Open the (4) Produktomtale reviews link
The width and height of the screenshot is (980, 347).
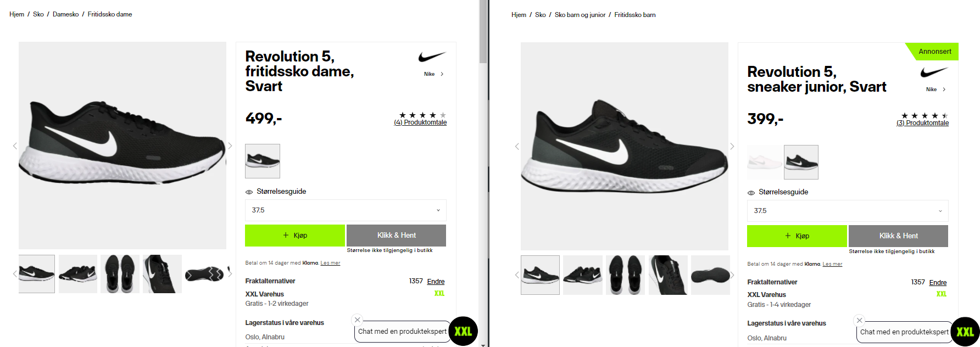pyautogui.click(x=420, y=122)
